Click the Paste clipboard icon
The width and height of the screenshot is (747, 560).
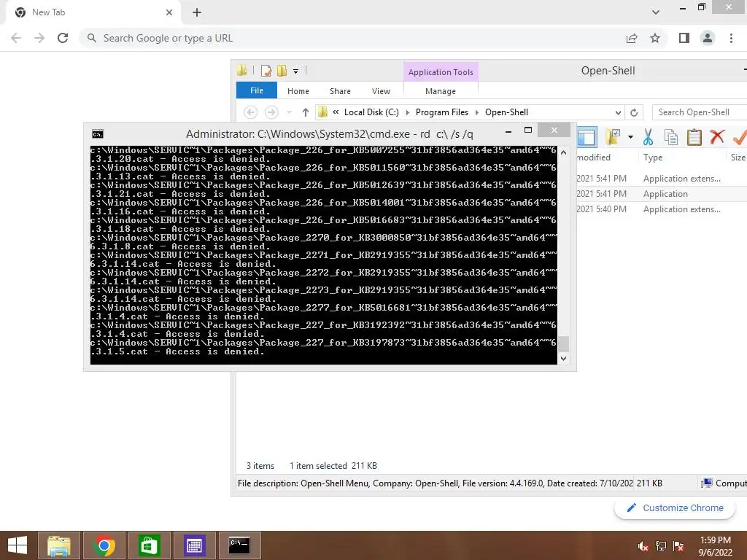[694, 137]
